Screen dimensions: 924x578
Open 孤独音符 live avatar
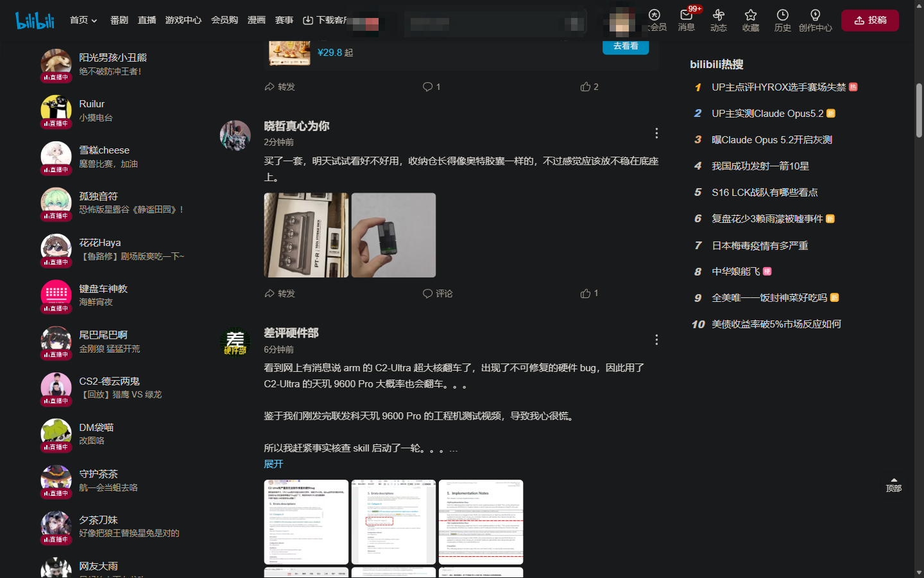pyautogui.click(x=56, y=204)
